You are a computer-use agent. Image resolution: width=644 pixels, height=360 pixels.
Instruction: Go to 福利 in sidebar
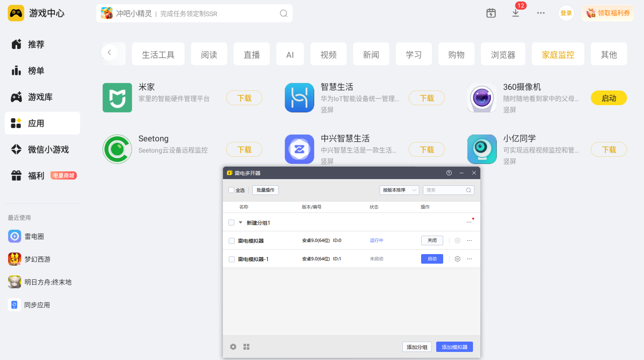pyautogui.click(x=42, y=176)
